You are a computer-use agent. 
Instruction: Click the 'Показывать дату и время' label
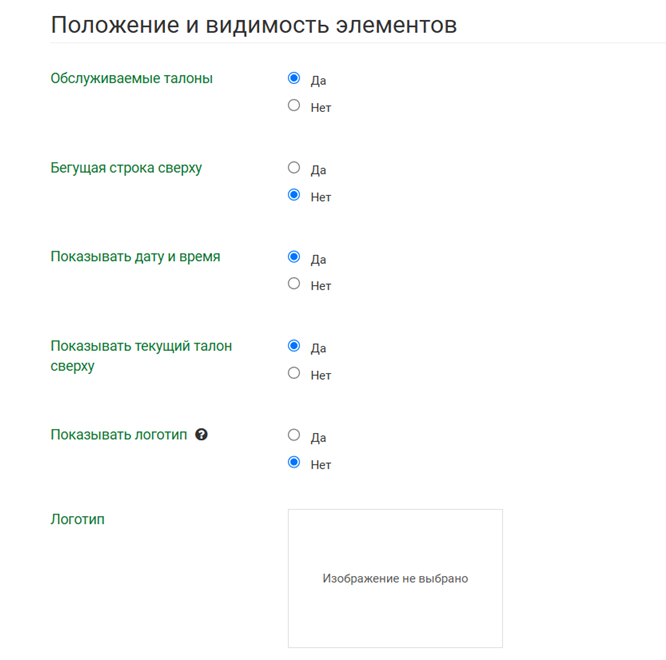coord(135,257)
